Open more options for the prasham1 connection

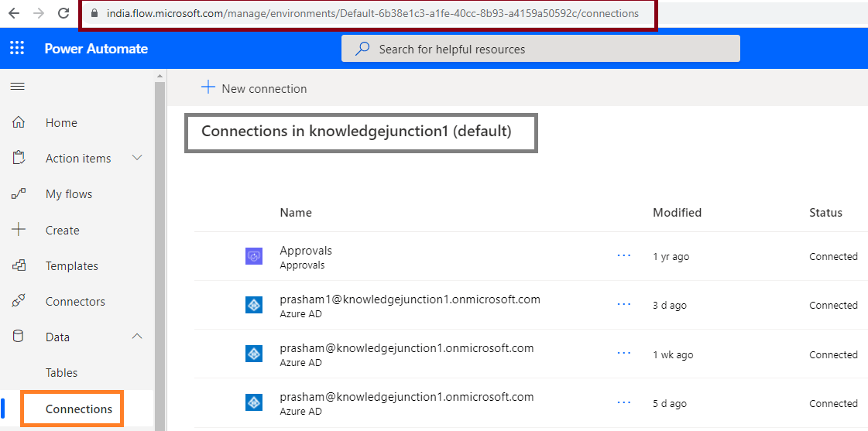tap(624, 304)
